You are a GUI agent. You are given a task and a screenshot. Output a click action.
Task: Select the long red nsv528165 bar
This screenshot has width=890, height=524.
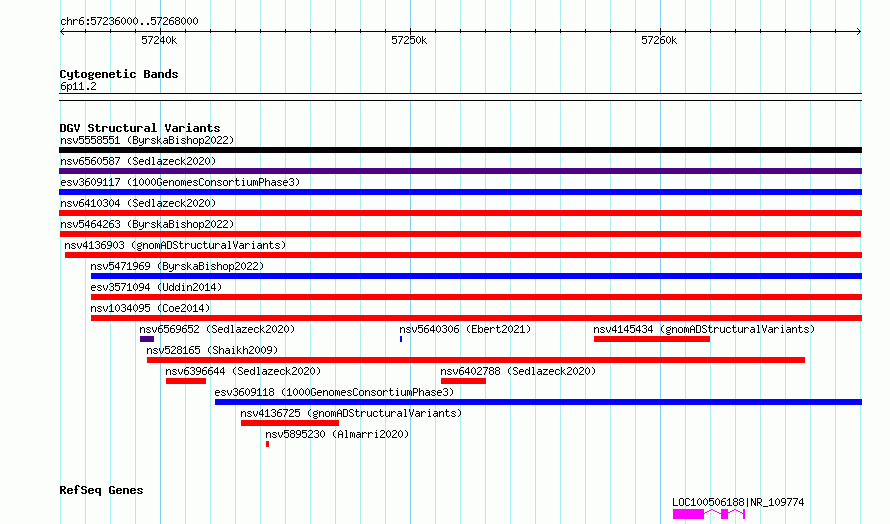pos(476,360)
